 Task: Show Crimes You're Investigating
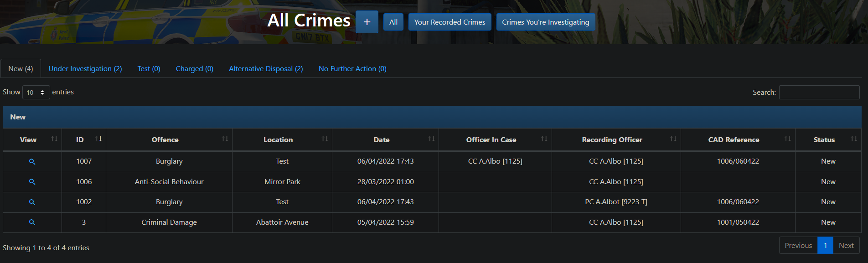coord(545,22)
